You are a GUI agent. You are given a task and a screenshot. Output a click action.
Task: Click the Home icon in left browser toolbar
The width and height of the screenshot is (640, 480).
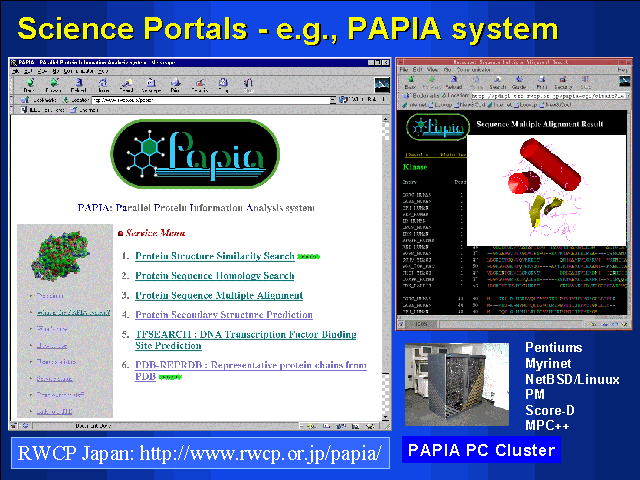(x=100, y=84)
